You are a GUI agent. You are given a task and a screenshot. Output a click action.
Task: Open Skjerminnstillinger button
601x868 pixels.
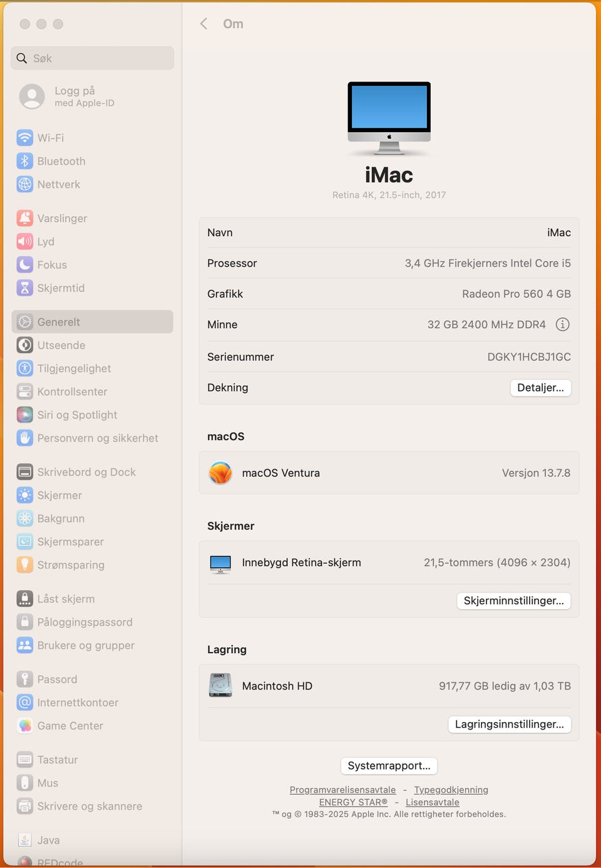click(513, 601)
